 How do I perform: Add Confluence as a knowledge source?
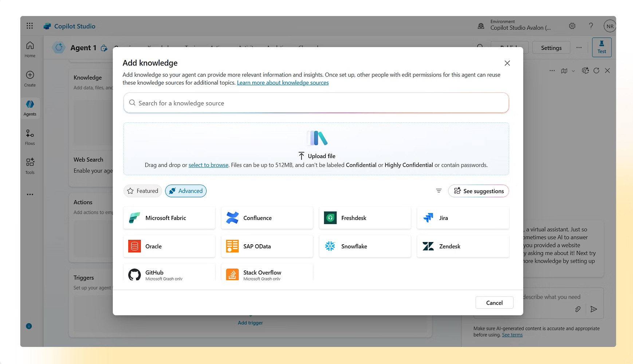267,218
